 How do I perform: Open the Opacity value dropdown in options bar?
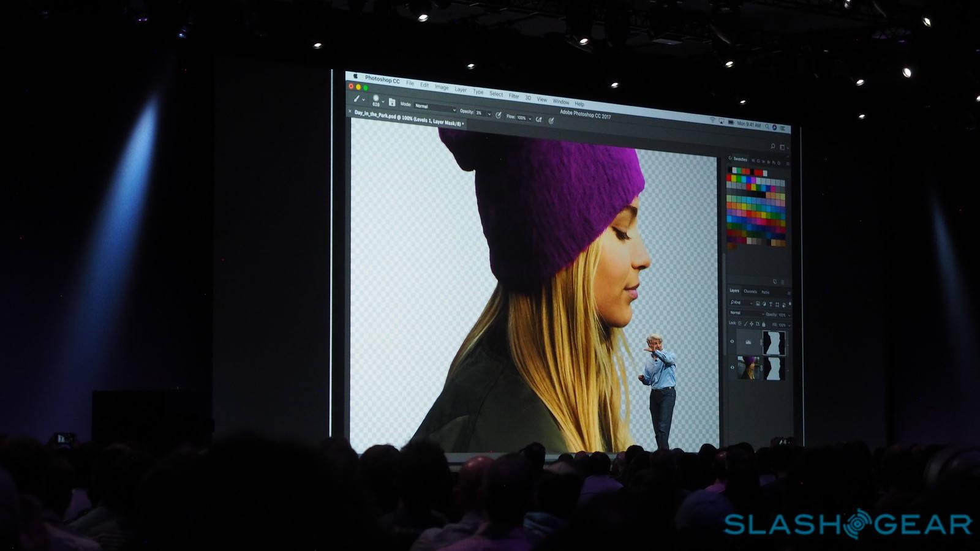(483, 113)
